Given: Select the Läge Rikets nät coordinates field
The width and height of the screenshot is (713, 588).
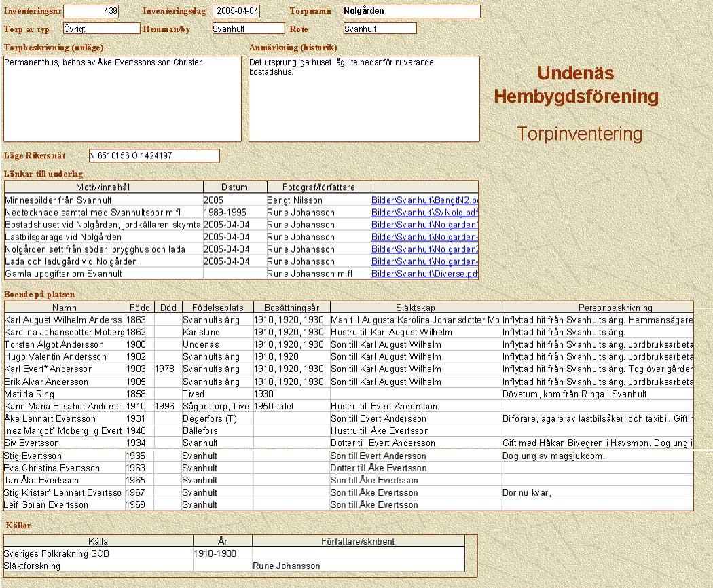Looking at the screenshot, I should [154, 156].
